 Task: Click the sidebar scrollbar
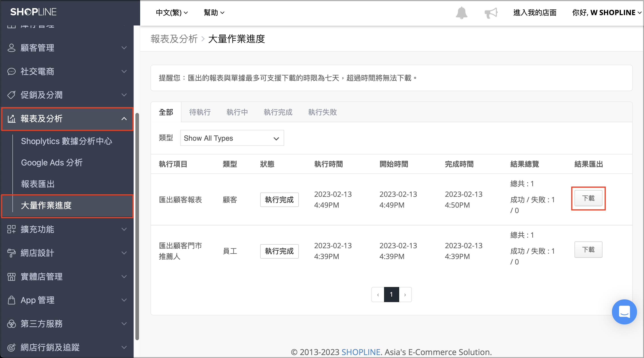137,226
